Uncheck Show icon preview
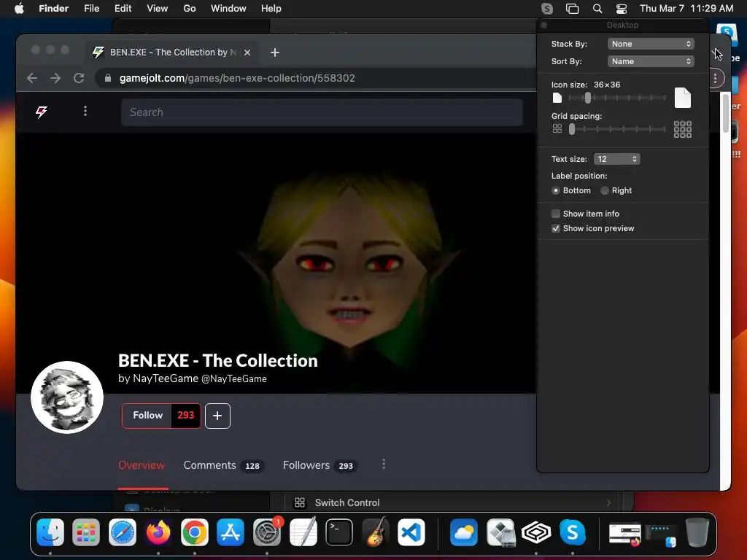The width and height of the screenshot is (747, 560). 555,228
